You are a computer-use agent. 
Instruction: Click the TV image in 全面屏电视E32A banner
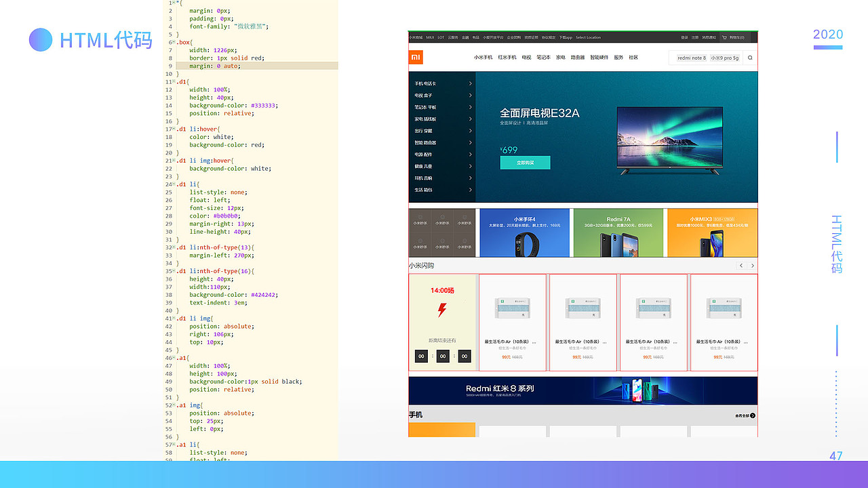pos(669,140)
